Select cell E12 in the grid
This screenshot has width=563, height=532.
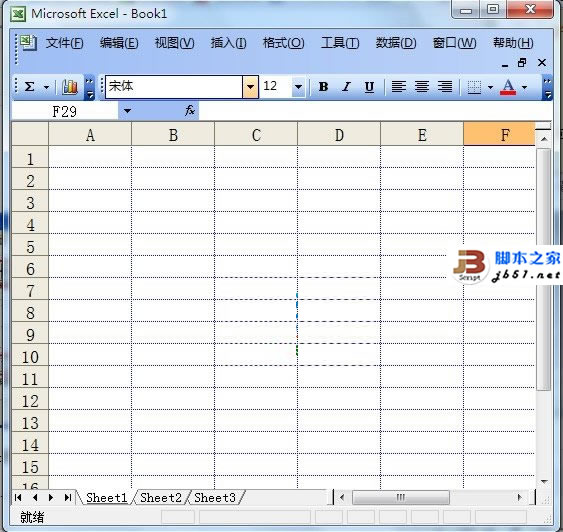click(x=422, y=399)
